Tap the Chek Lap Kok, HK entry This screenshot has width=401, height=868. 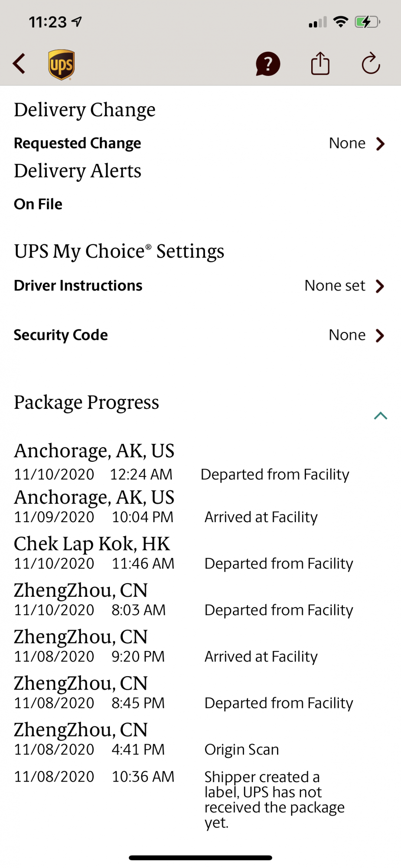pyautogui.click(x=92, y=544)
